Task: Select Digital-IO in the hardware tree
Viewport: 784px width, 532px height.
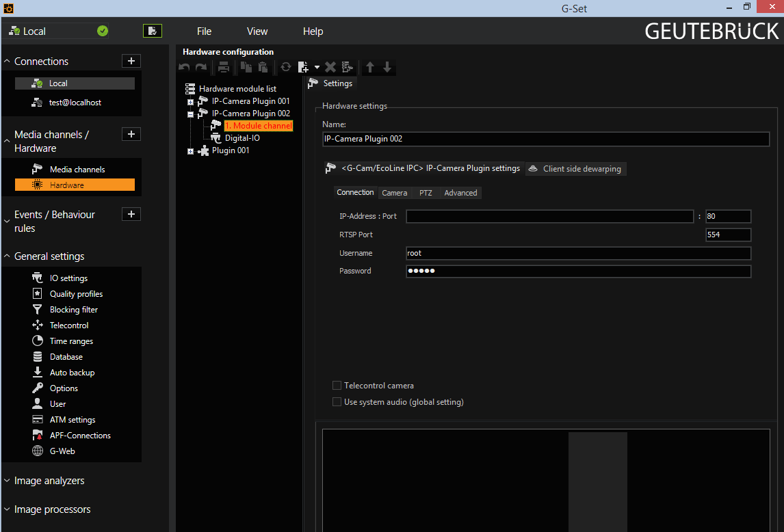Action: pos(242,138)
